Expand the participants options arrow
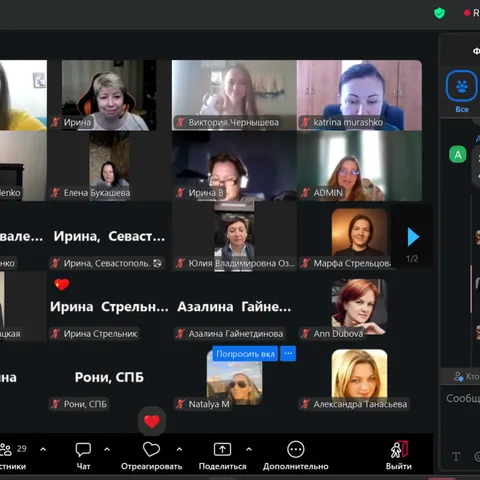The height and width of the screenshot is (480, 480). pos(43,449)
